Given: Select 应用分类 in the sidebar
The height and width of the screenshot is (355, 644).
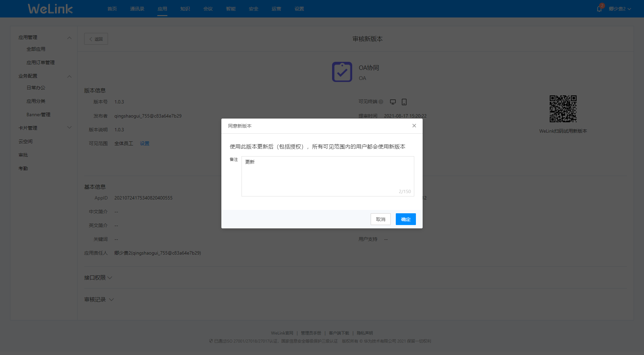Looking at the screenshot, I should [x=36, y=101].
